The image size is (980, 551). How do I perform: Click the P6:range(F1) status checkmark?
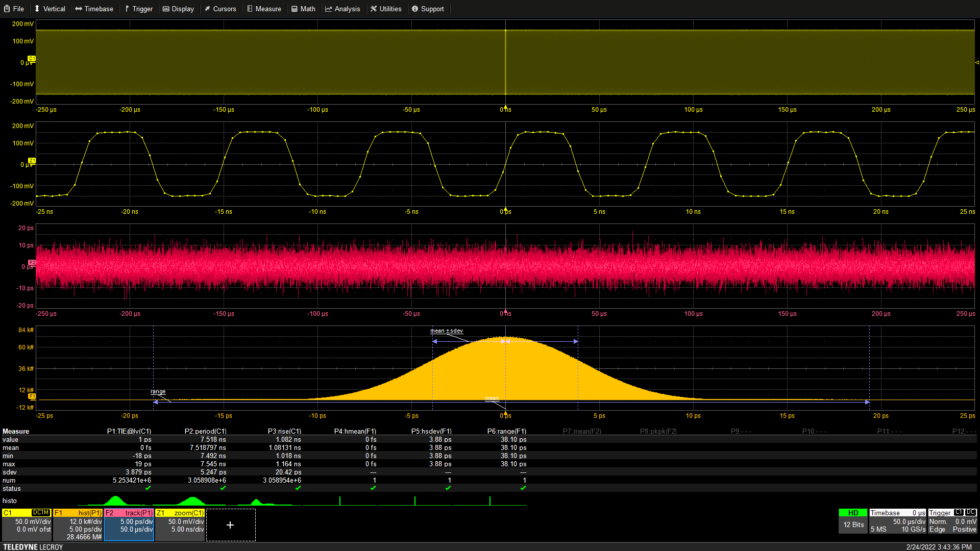[523, 488]
